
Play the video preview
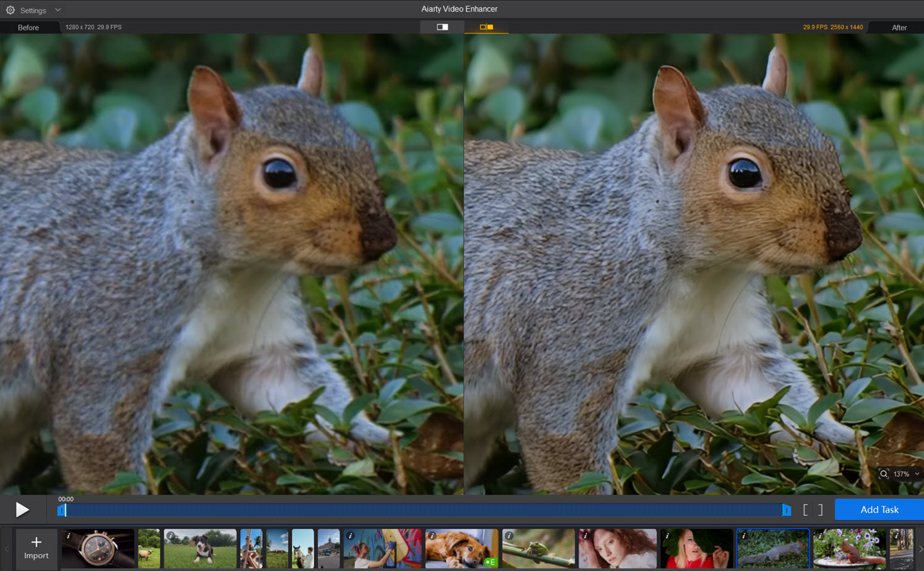pyautogui.click(x=22, y=510)
